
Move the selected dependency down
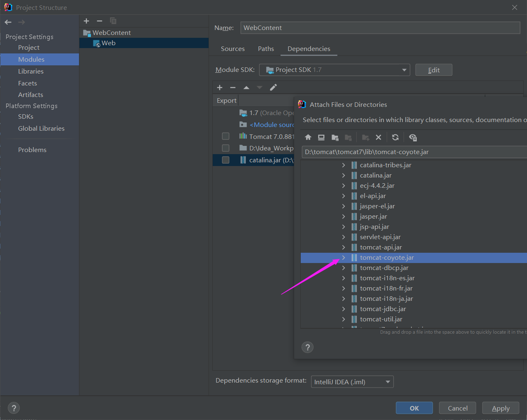pyautogui.click(x=260, y=88)
